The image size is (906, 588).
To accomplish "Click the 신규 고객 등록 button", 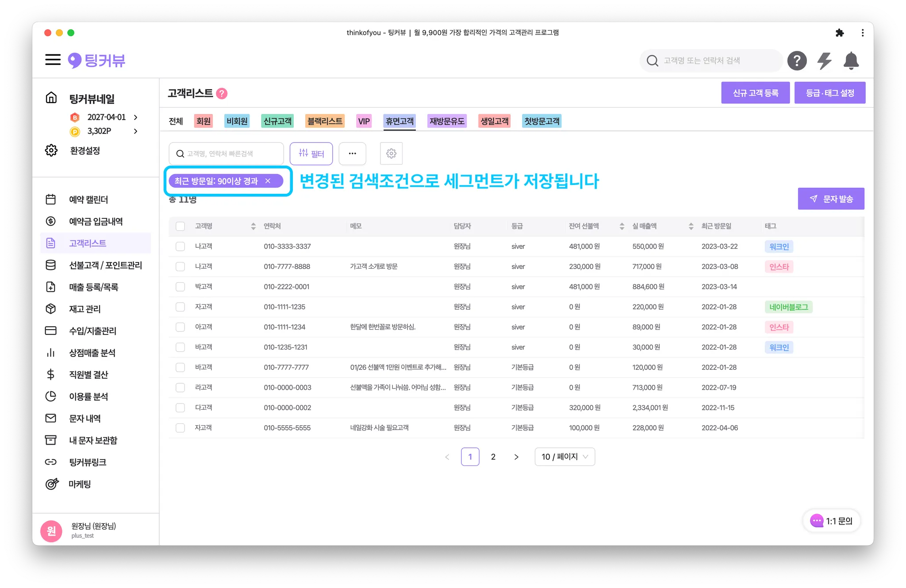I will coord(755,93).
